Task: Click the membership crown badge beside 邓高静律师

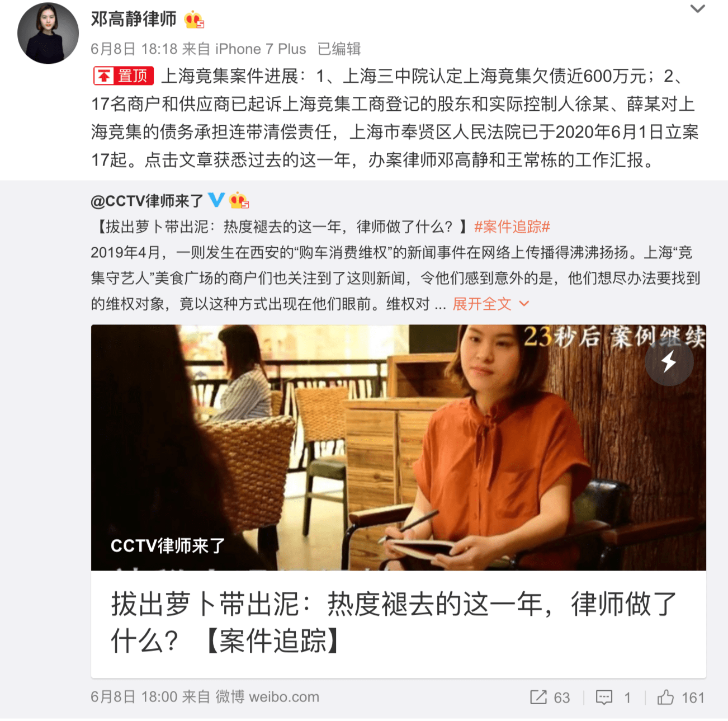Action: 194,20
